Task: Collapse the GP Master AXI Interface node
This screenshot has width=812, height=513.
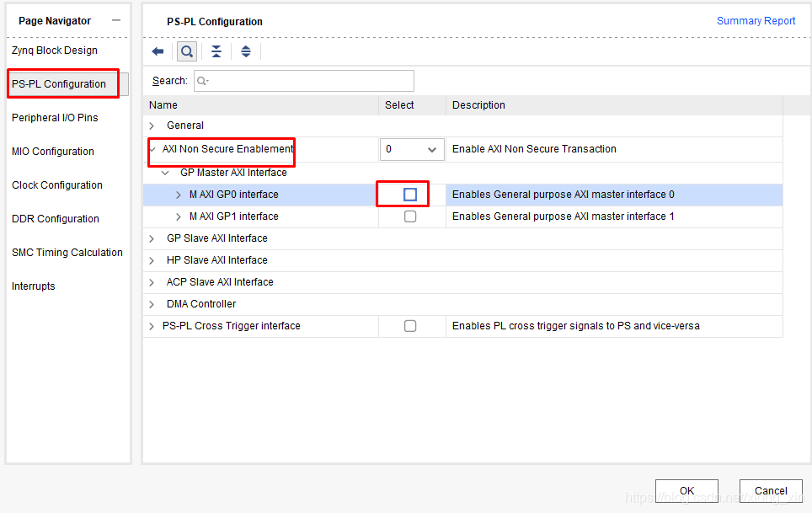Action: tap(165, 173)
